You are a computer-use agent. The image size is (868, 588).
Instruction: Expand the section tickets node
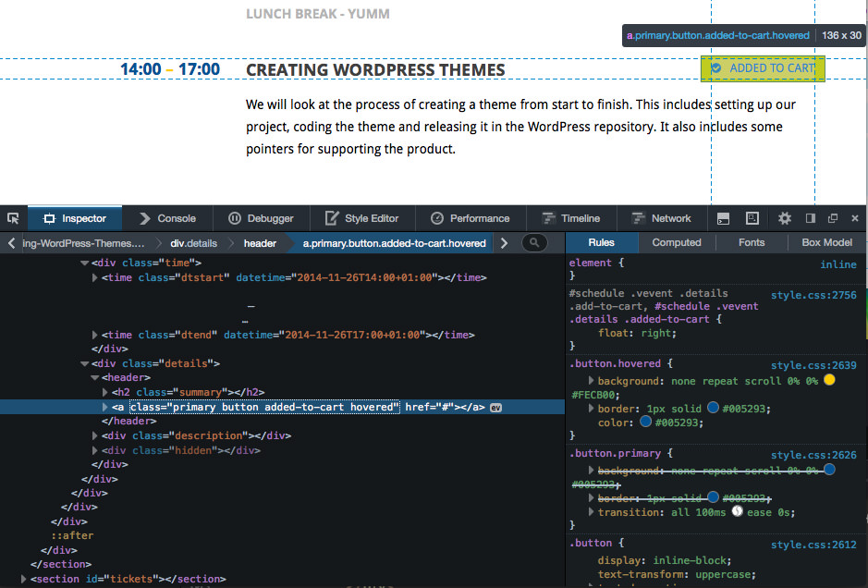[x=23, y=579]
